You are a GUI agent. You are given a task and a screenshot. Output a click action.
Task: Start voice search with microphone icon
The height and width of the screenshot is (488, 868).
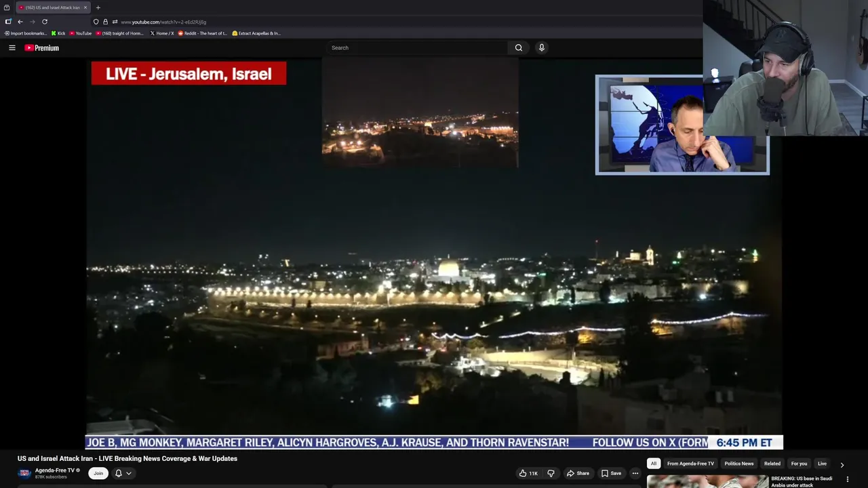click(541, 47)
